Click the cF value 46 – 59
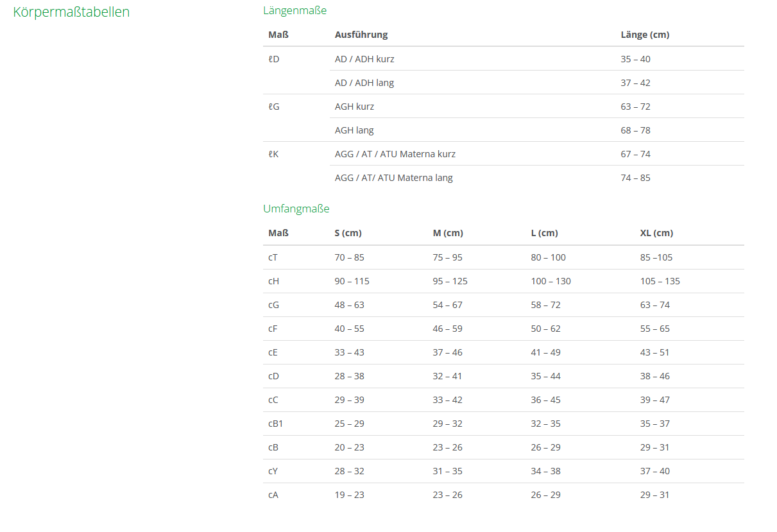The width and height of the screenshot is (777, 532). [x=447, y=329]
